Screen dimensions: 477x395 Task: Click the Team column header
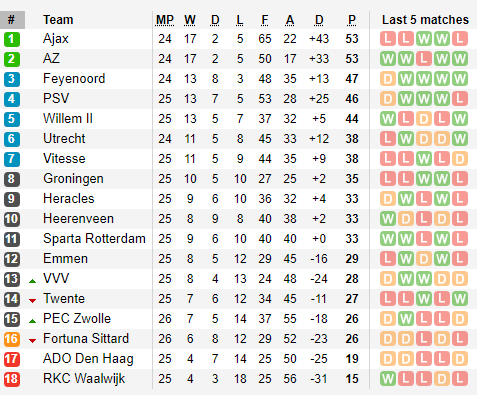click(58, 20)
